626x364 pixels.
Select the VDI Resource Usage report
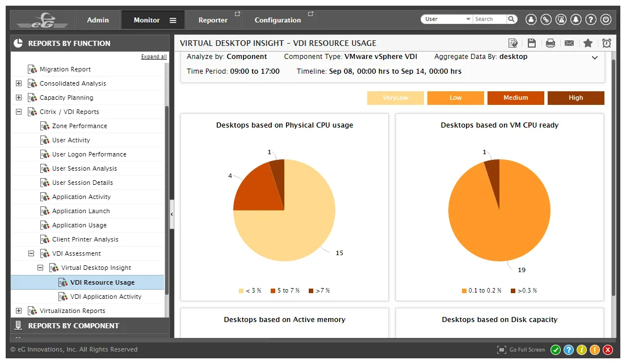click(87, 282)
